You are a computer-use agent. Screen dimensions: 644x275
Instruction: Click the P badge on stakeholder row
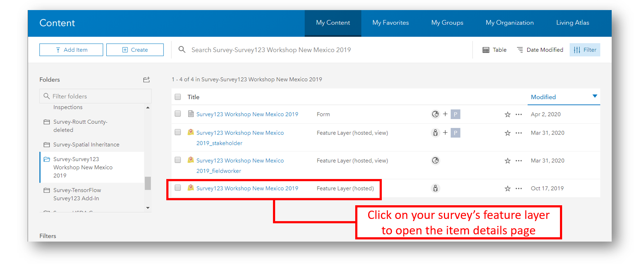tap(455, 133)
